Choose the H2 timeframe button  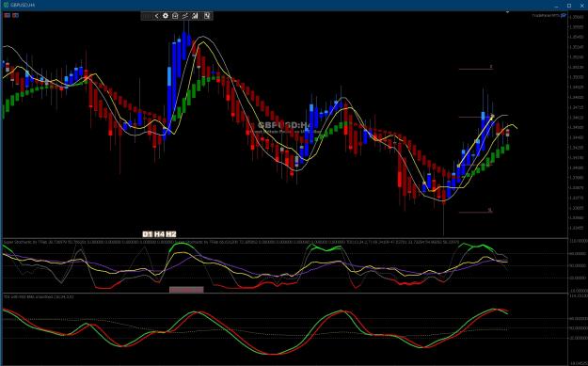[x=170, y=234]
